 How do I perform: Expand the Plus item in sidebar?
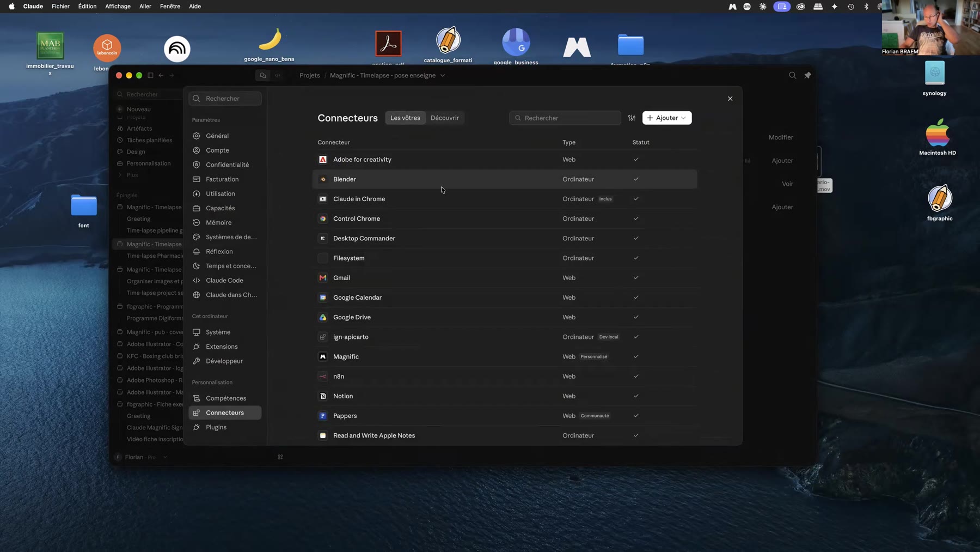tap(132, 175)
